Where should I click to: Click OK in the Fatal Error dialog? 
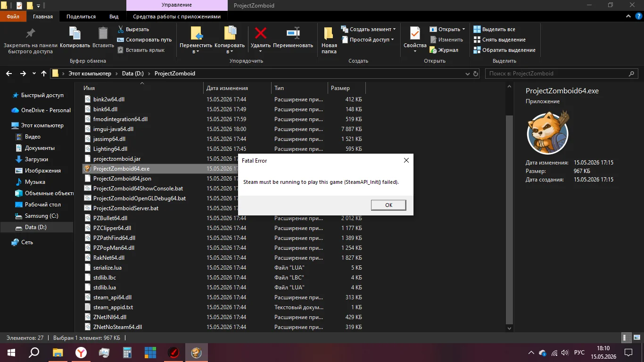(x=388, y=205)
